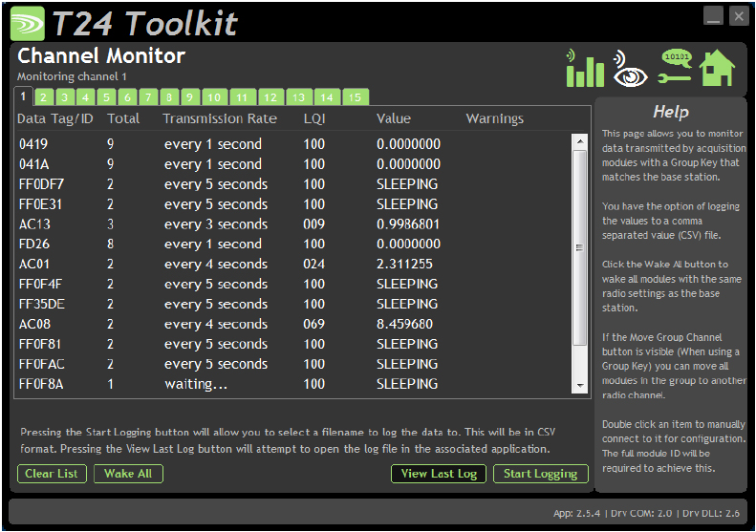Click the 'App: 2.5.4' version status text
Image resolution: width=756 pixels, height=532 pixels.
(576, 513)
